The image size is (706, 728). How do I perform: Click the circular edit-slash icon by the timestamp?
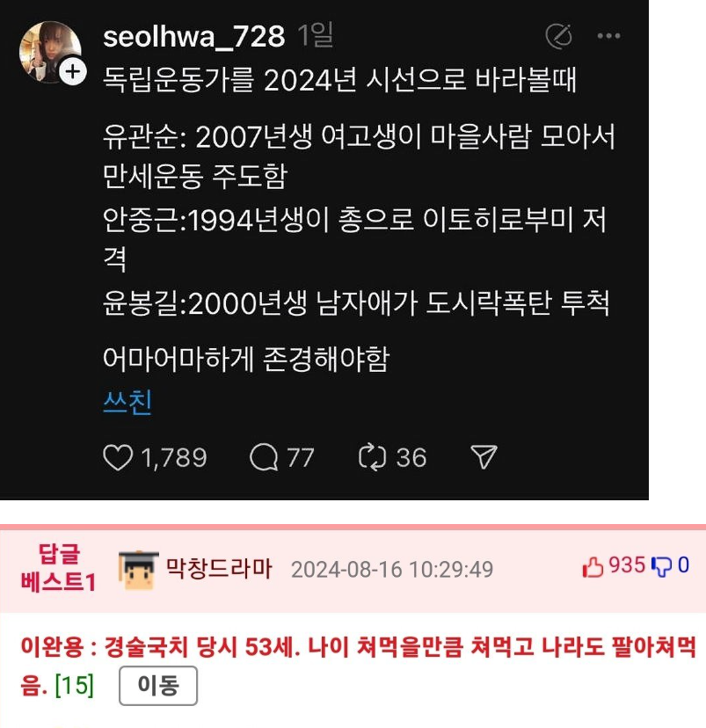pyautogui.click(x=558, y=36)
